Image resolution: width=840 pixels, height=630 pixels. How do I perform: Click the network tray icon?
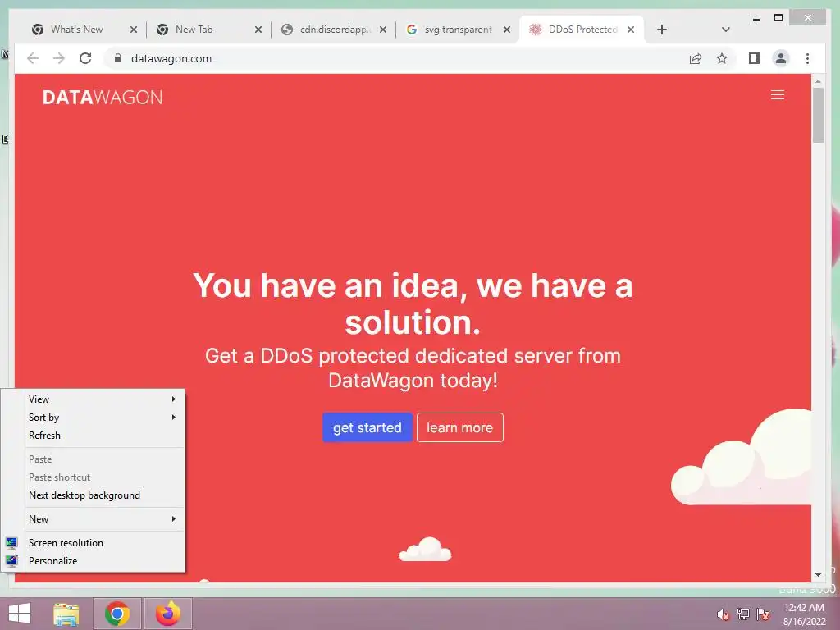743,614
